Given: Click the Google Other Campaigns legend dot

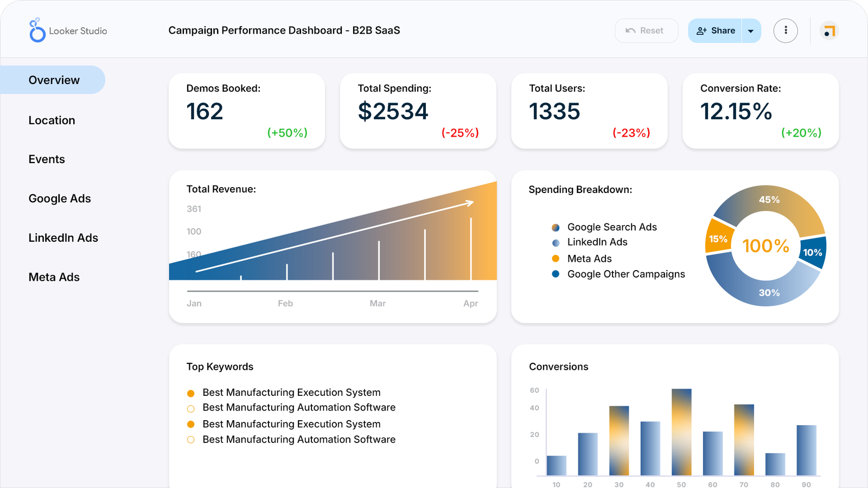Looking at the screenshot, I should pyautogui.click(x=556, y=274).
